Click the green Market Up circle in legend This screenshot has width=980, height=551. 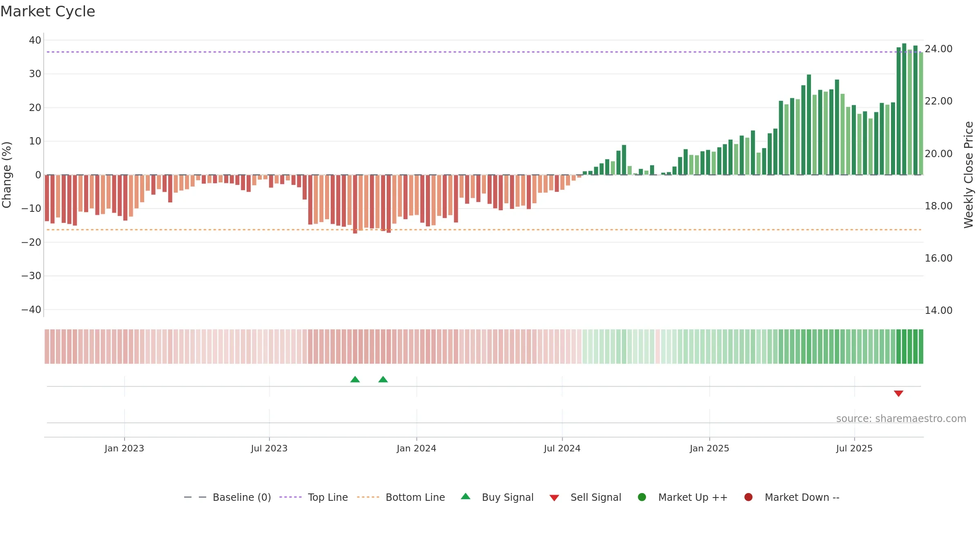pyautogui.click(x=642, y=497)
